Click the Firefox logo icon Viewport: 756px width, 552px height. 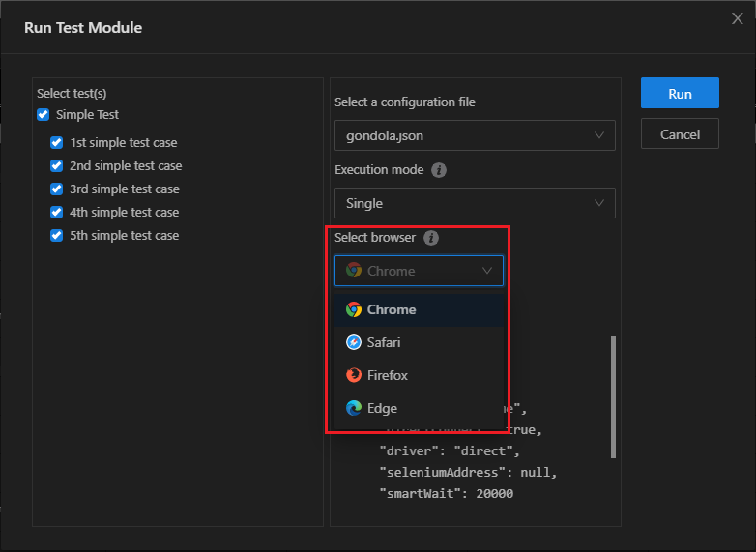click(354, 375)
